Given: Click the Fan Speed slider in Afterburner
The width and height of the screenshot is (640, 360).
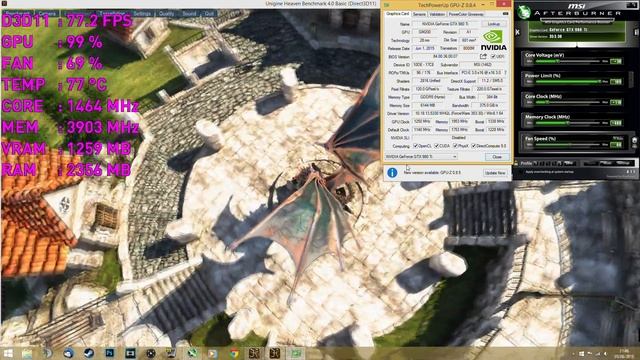Looking at the screenshot, I should (568, 144).
